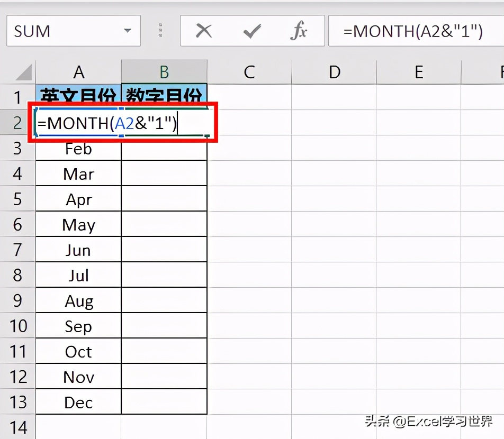The image size is (504, 439).
Task: Click the in-cell formula =MONTH(A2&"1")
Action: [107, 123]
